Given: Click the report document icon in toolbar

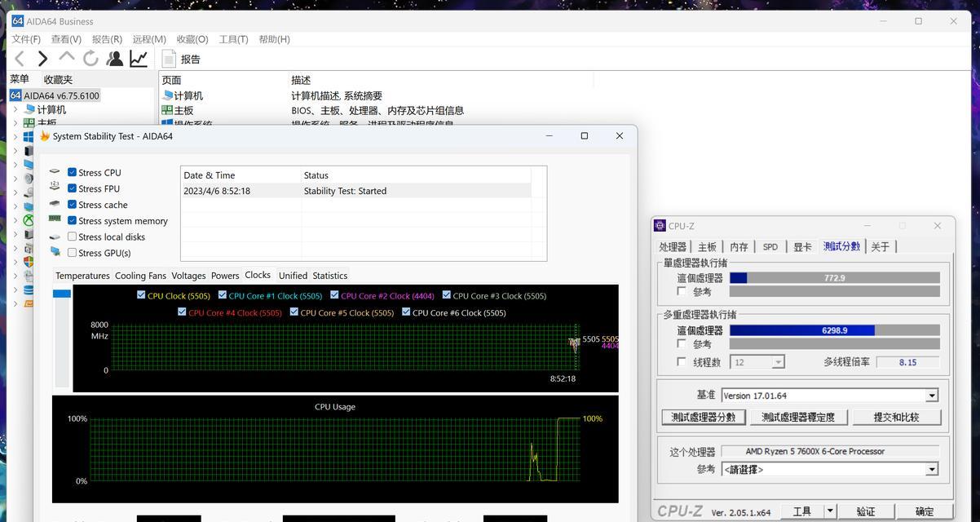Looking at the screenshot, I should click(x=169, y=59).
